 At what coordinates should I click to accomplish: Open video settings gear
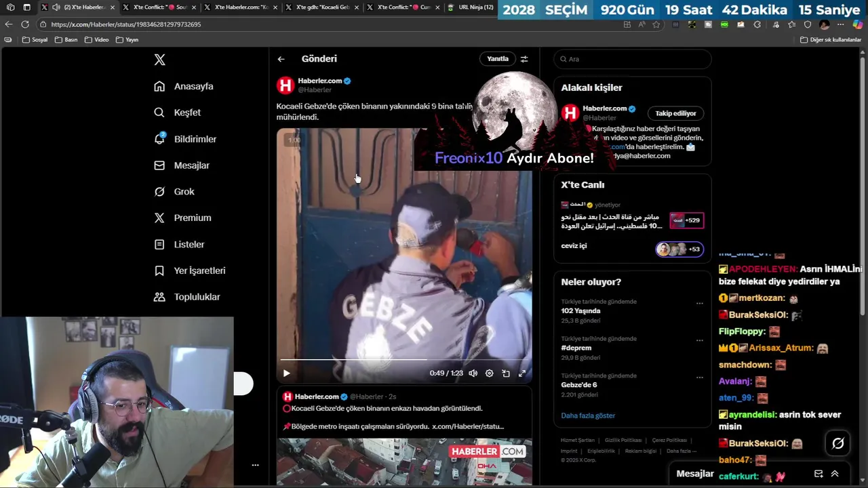(489, 373)
